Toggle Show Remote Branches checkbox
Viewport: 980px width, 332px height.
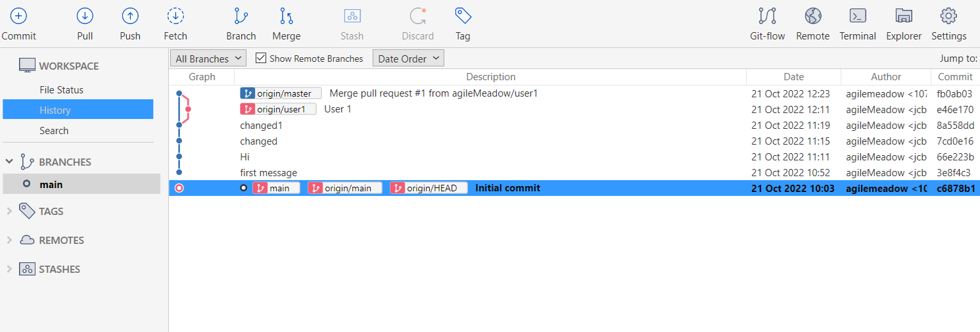(x=261, y=59)
